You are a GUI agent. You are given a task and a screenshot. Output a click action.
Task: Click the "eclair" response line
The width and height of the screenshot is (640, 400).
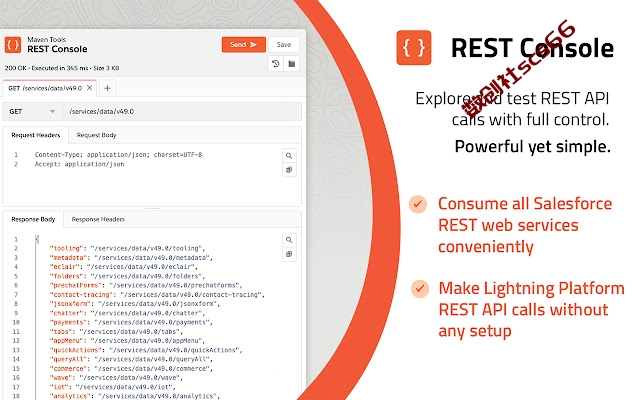[124, 267]
